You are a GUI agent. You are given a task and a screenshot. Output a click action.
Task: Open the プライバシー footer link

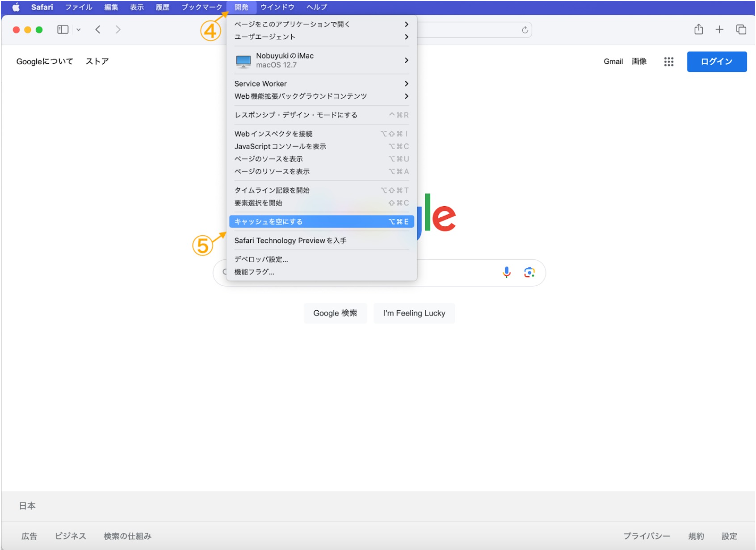(x=647, y=536)
